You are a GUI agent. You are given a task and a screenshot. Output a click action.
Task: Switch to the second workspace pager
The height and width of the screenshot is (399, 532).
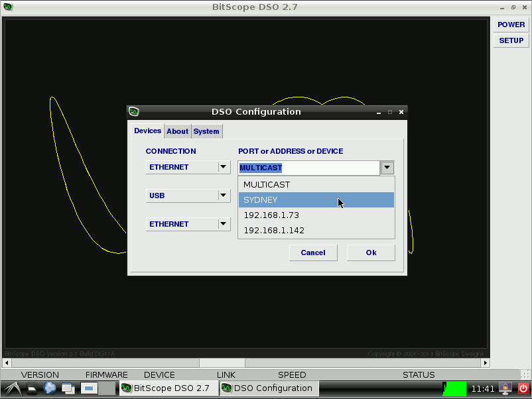point(107,388)
